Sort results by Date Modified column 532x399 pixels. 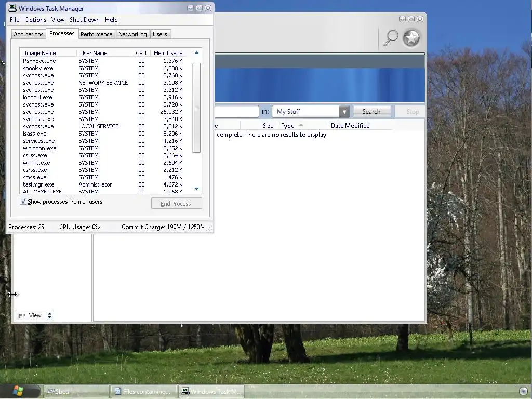tap(360, 126)
